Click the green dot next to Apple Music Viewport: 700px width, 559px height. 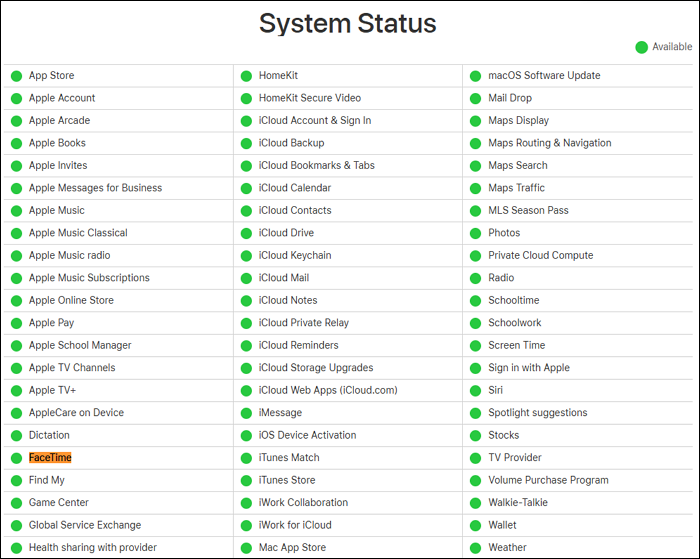[x=17, y=211]
